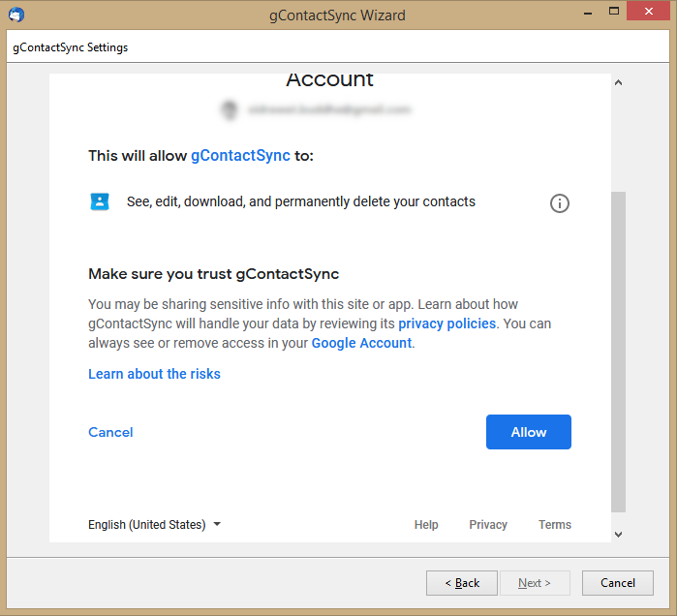677x616 pixels.
Task: Minimize the gContactSync Wizard window
Action: pyautogui.click(x=587, y=12)
